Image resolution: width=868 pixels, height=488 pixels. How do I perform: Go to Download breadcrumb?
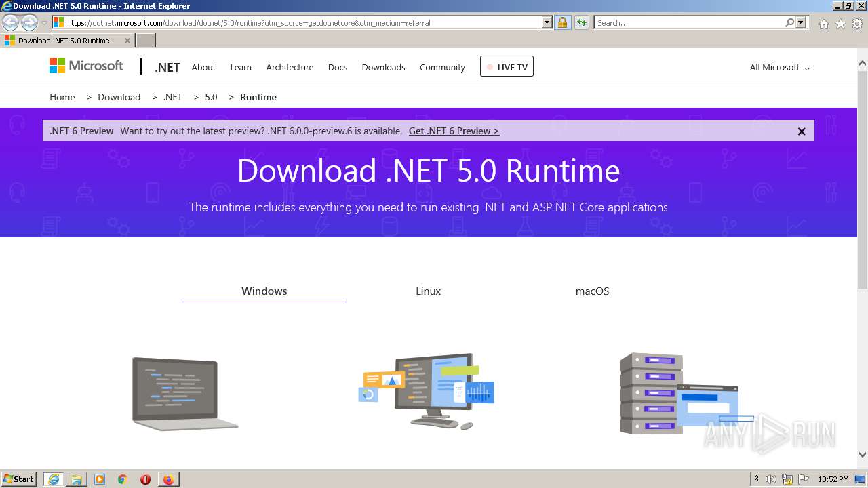tap(119, 97)
